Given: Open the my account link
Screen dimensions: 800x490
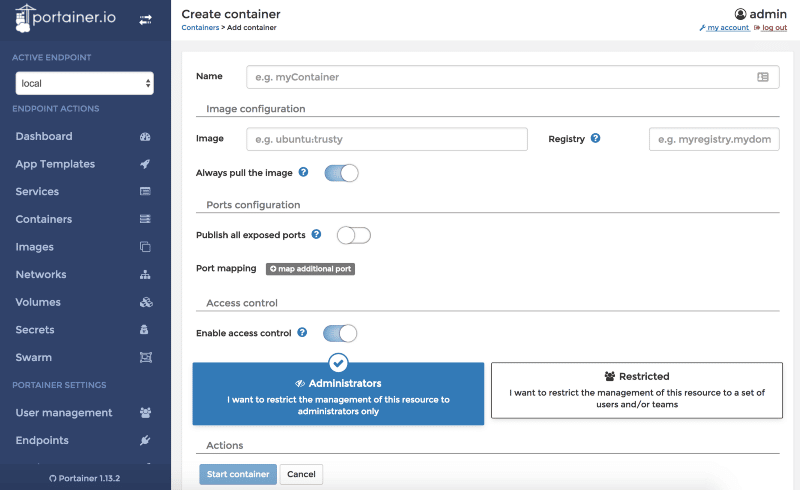Looking at the screenshot, I should point(727,28).
